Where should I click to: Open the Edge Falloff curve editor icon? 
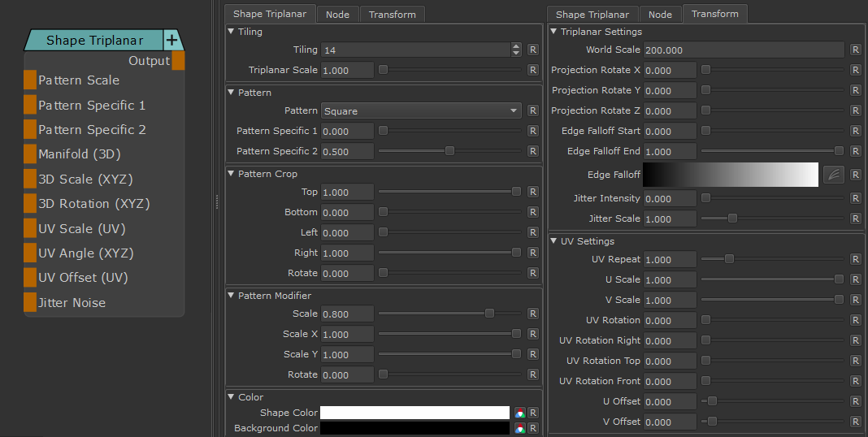(833, 175)
